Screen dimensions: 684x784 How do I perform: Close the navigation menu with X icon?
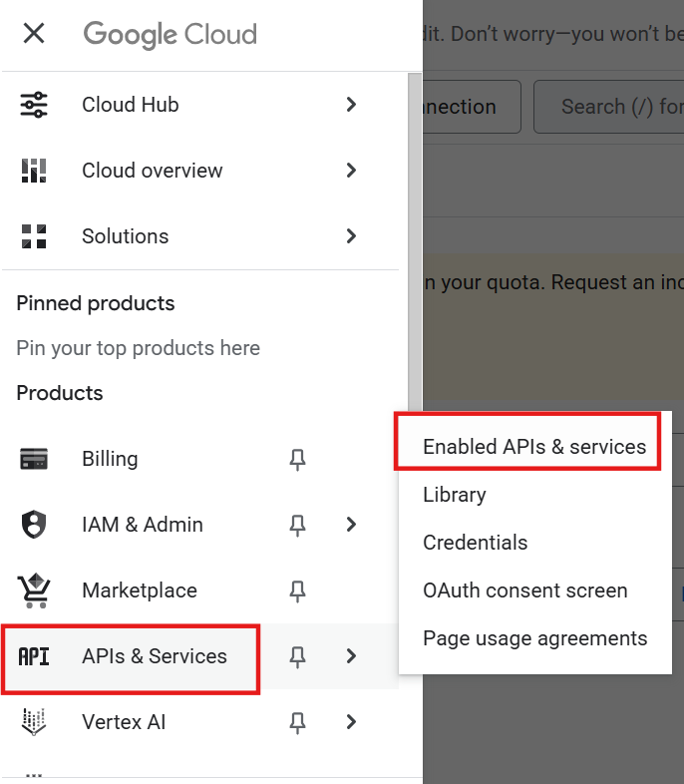(x=34, y=34)
